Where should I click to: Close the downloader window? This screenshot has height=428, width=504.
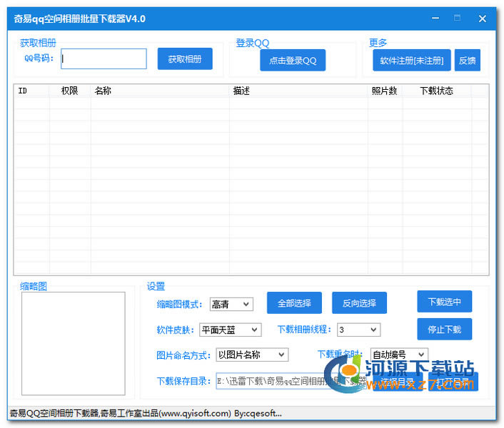click(x=482, y=19)
